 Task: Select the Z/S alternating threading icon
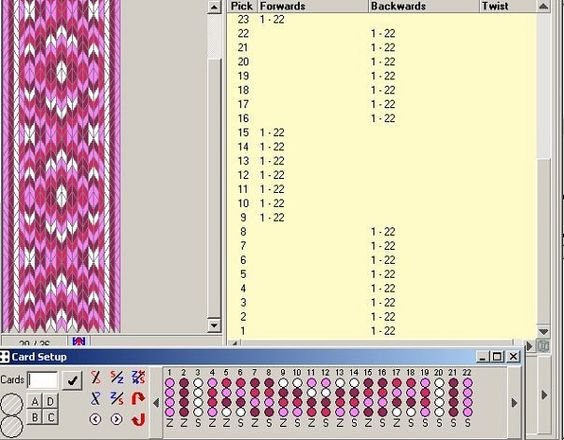[x=117, y=399]
